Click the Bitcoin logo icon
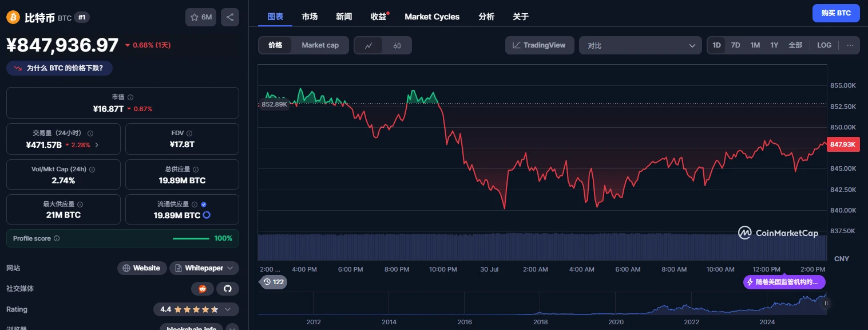Screen dimensions: 868x330 (x=13, y=17)
